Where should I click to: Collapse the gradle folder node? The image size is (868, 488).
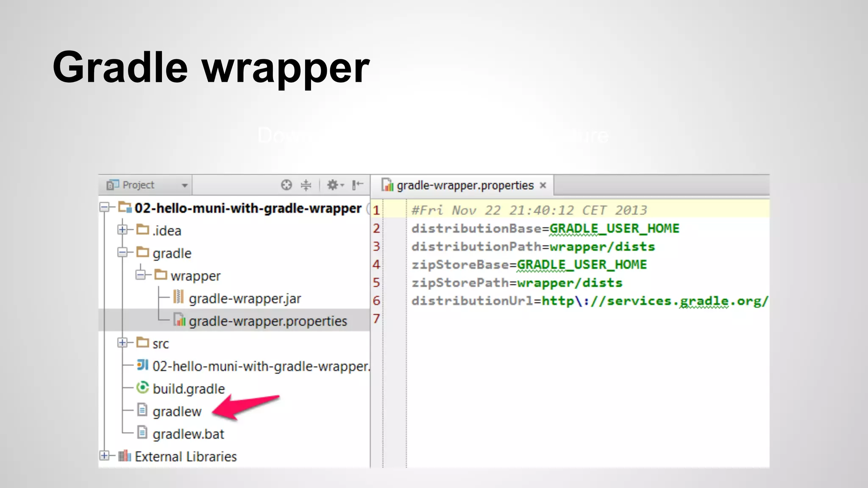122,253
